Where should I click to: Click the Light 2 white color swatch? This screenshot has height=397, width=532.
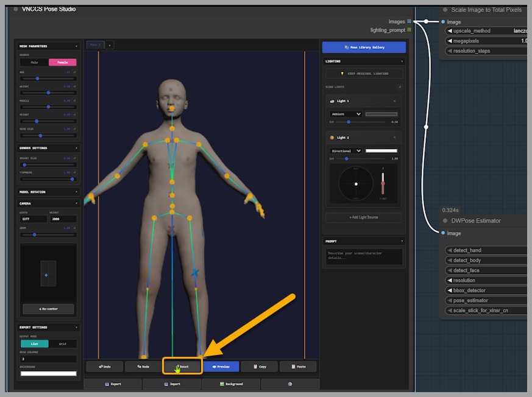click(381, 151)
